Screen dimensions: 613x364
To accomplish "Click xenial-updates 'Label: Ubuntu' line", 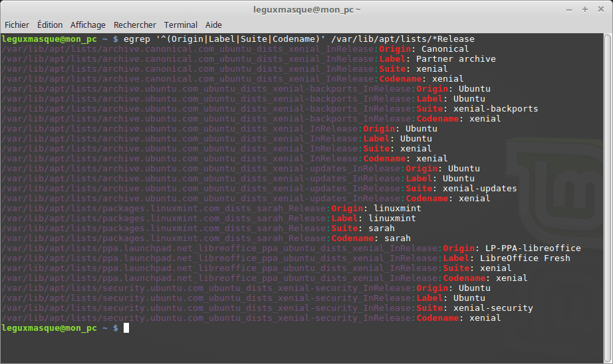I will (238, 179).
